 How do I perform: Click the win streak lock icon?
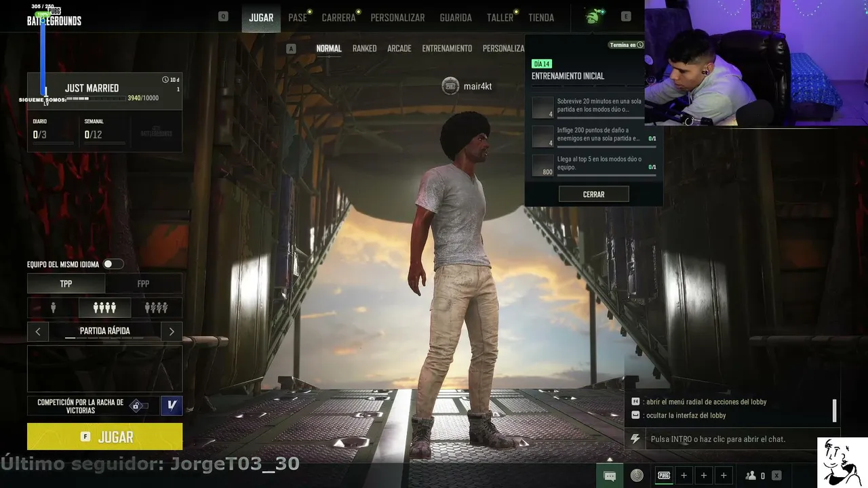136,406
